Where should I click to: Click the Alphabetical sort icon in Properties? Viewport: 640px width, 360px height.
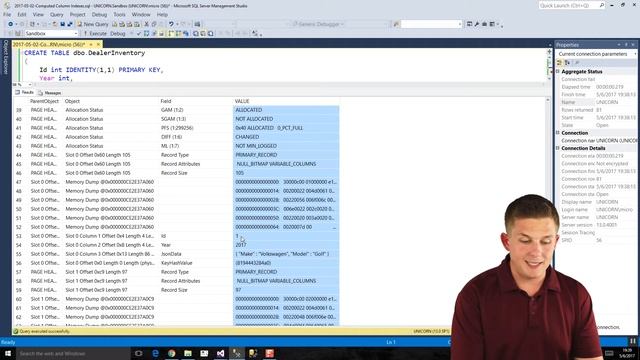tap(567, 62)
